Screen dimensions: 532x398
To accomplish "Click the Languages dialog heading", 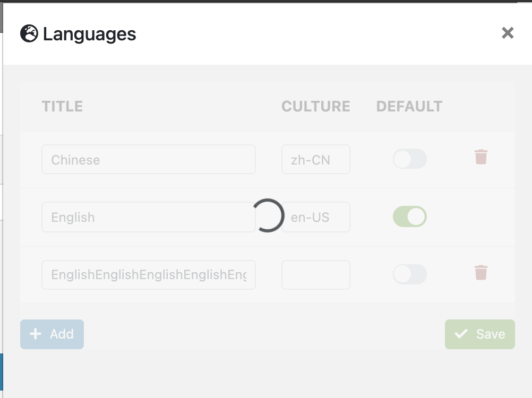I will click(x=90, y=34).
